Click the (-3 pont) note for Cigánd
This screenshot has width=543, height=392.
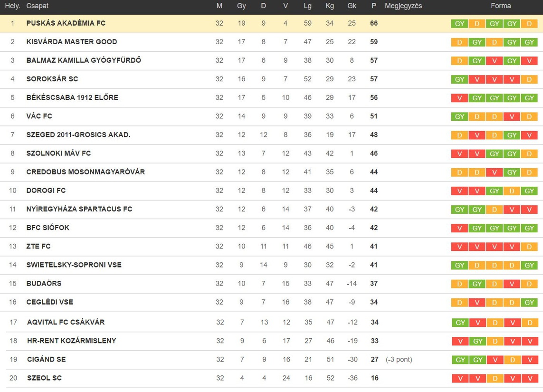click(x=399, y=359)
